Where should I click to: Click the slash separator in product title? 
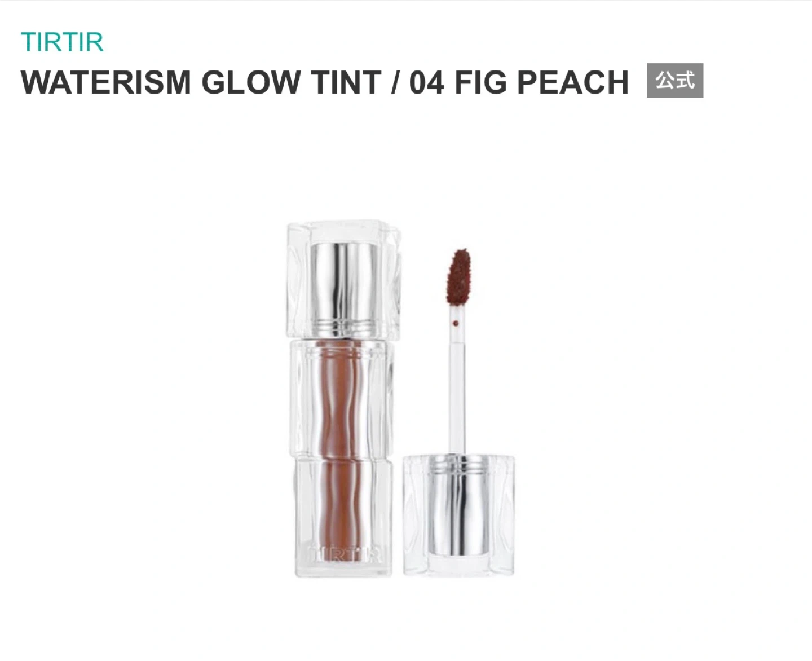pos(396,82)
